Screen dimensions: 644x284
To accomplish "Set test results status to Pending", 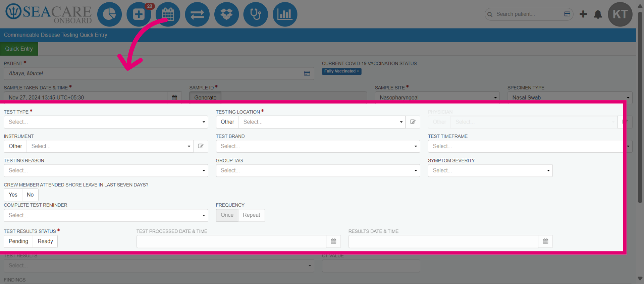I will pyautogui.click(x=18, y=241).
